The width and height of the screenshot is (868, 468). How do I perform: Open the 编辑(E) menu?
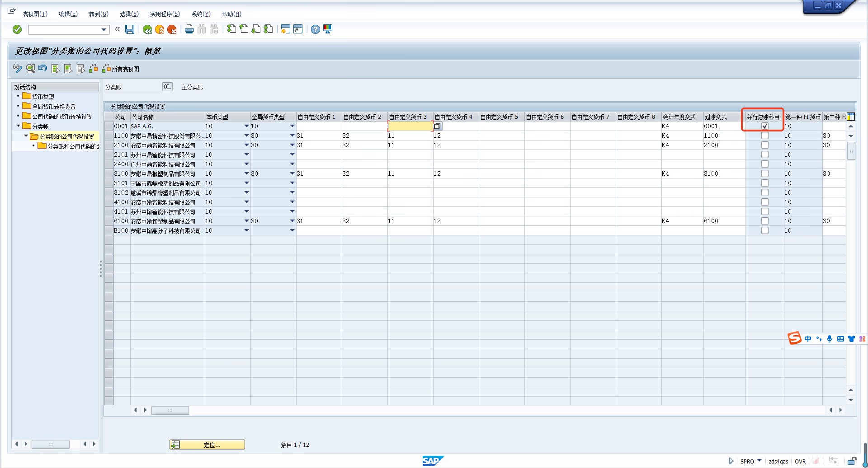[x=68, y=14]
